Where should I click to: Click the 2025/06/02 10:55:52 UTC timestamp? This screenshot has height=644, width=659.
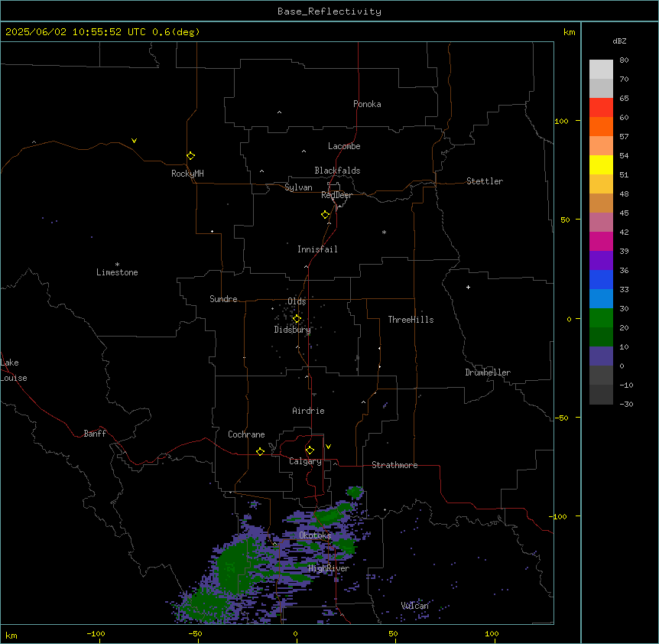pyautogui.click(x=76, y=32)
